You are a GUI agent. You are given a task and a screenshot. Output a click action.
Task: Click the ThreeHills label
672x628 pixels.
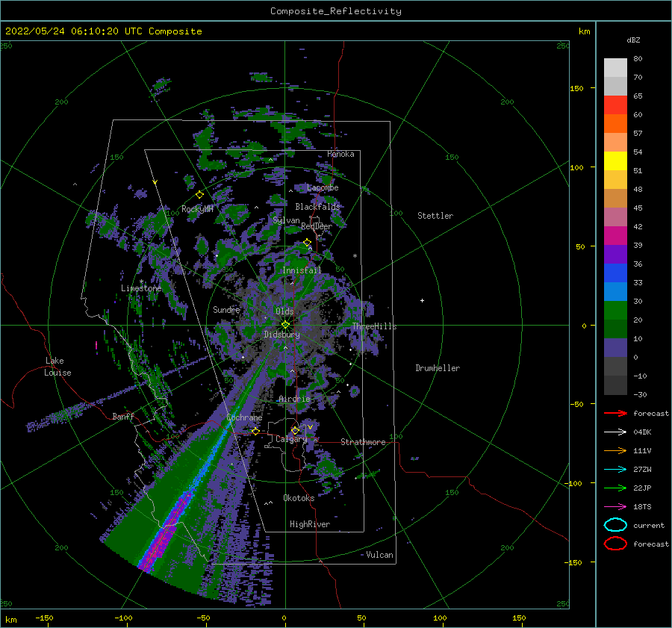pos(374,326)
